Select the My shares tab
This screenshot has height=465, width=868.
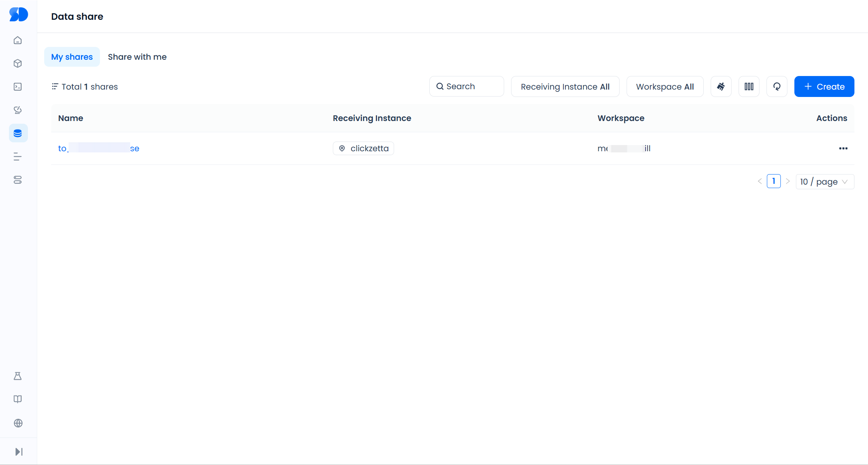(x=72, y=57)
